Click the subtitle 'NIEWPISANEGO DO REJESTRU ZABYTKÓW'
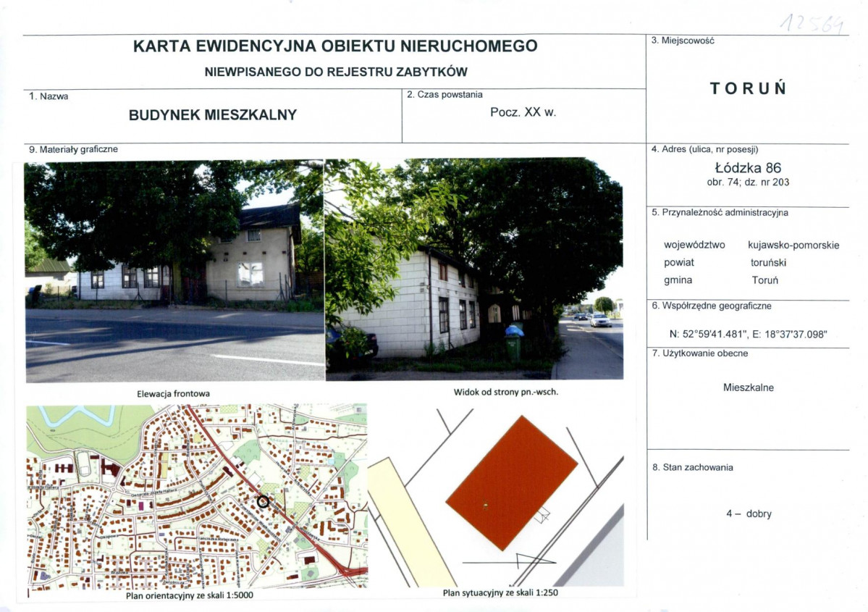868x612 pixels. pyautogui.click(x=336, y=72)
